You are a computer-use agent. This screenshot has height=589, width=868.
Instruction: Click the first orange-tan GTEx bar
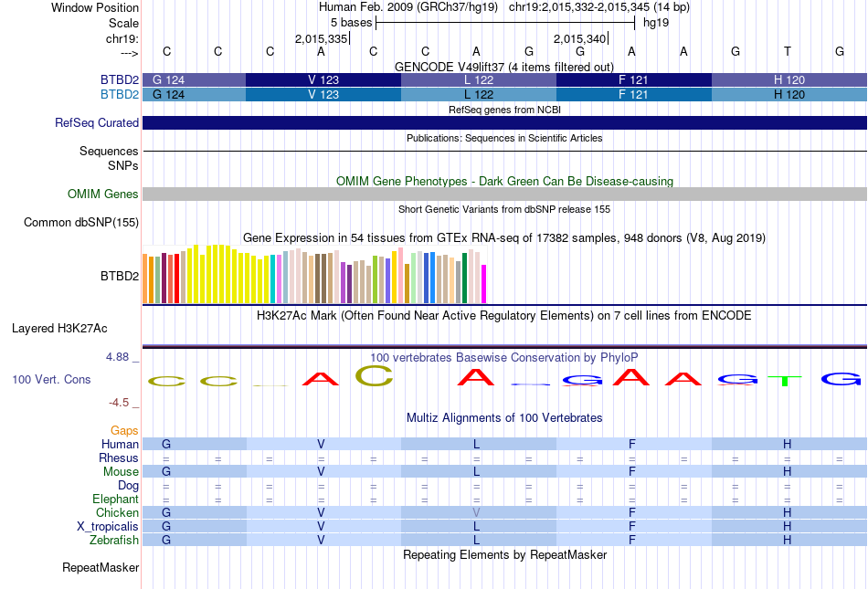pos(145,279)
